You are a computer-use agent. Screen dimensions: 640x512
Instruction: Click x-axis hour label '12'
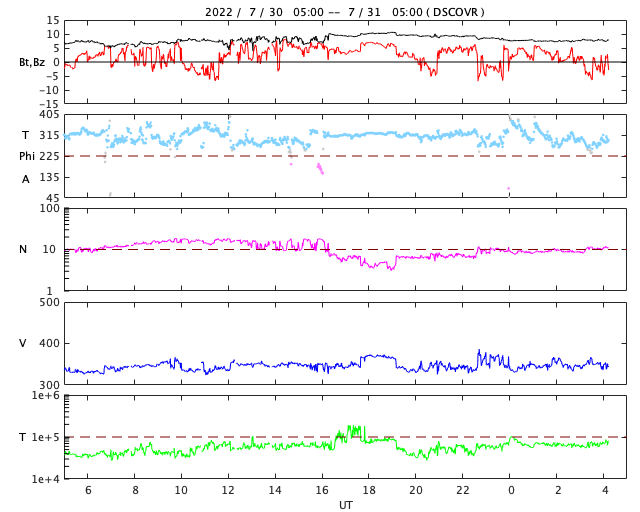click(x=228, y=490)
